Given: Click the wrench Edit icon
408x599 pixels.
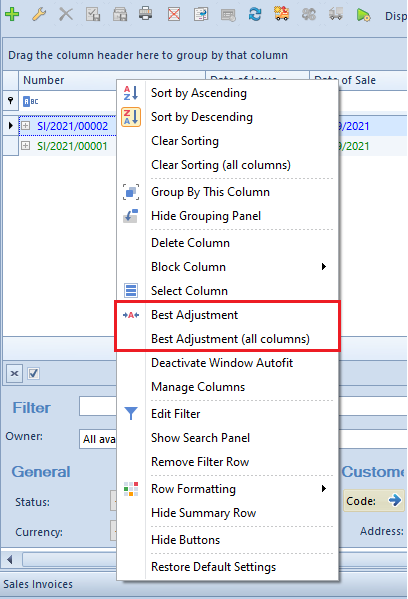Looking at the screenshot, I should [x=39, y=14].
